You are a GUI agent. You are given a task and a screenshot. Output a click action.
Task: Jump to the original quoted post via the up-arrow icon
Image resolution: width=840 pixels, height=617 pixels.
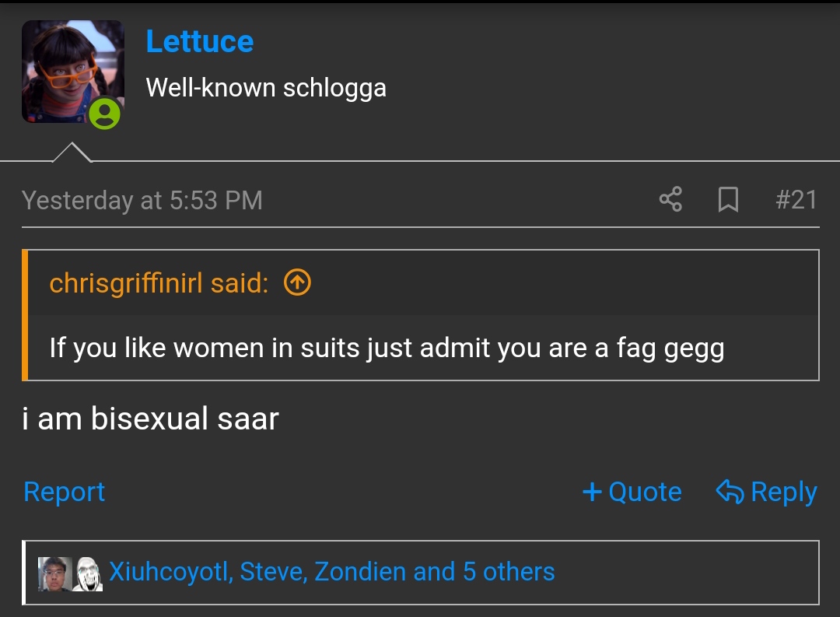coord(297,282)
